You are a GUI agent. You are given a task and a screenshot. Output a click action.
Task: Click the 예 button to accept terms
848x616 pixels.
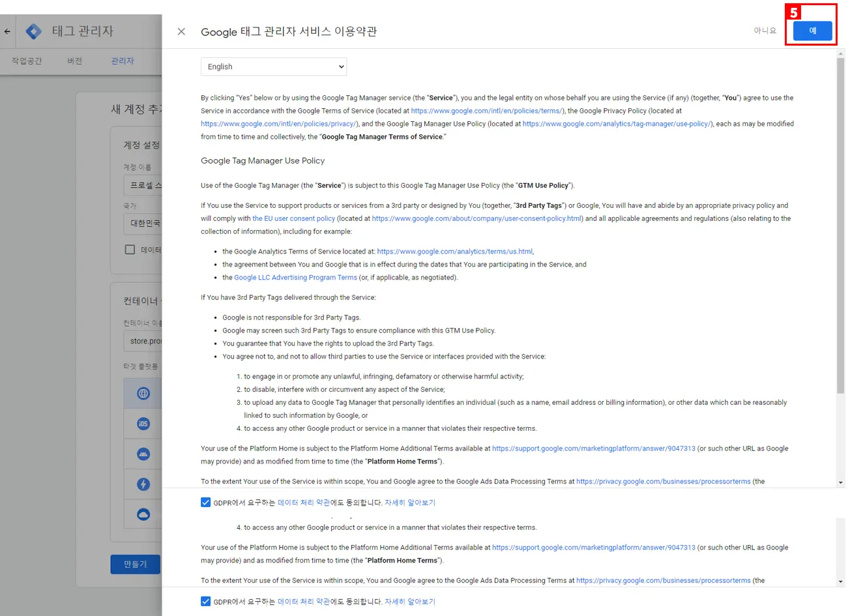[x=812, y=31]
